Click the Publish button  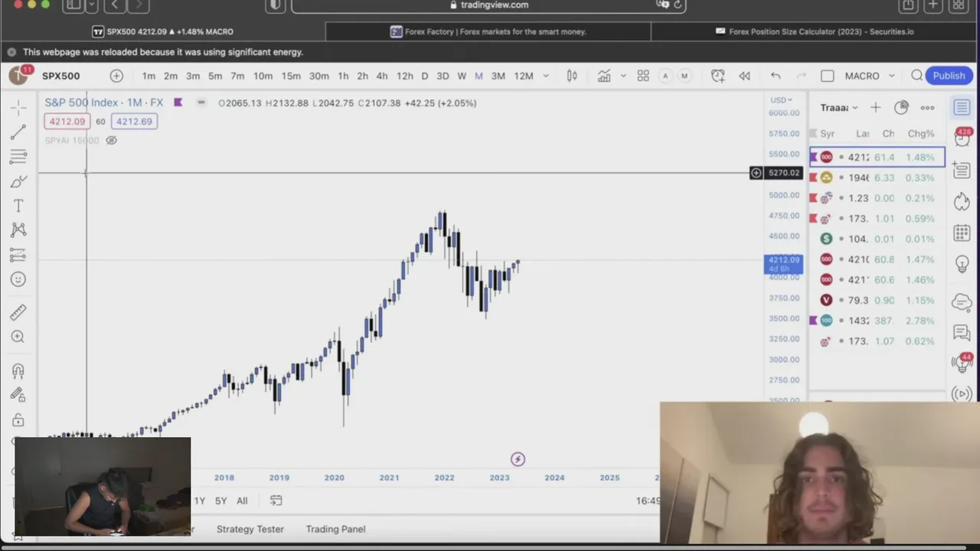949,76
